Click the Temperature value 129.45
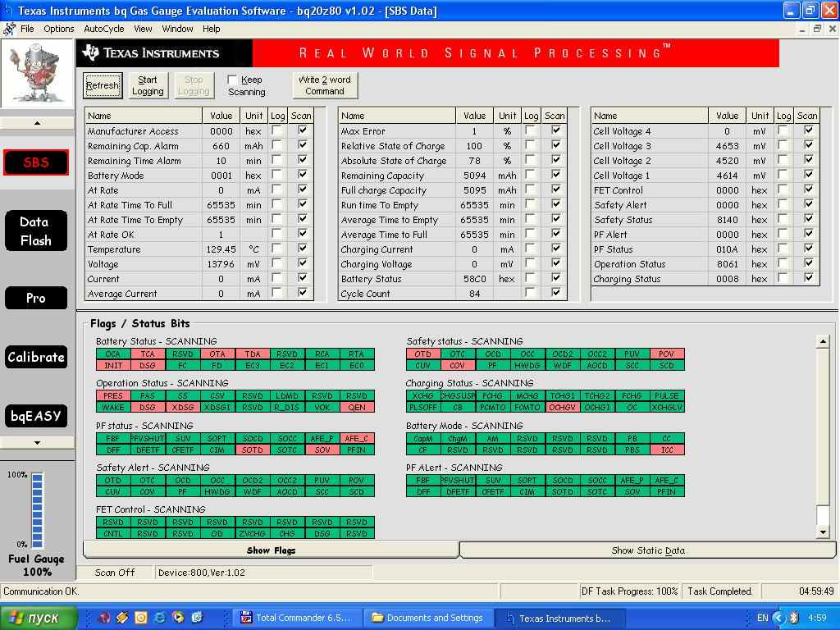 pos(221,249)
